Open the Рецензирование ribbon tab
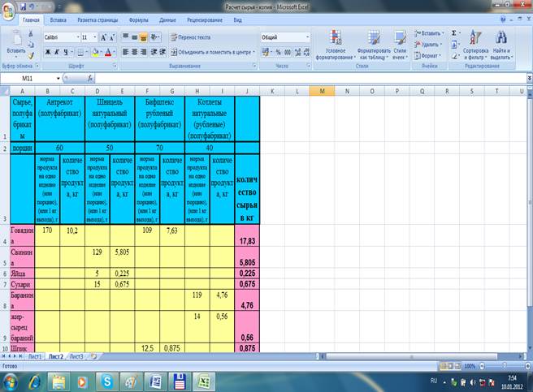Image resolution: width=533 pixels, height=392 pixels. click(205, 20)
